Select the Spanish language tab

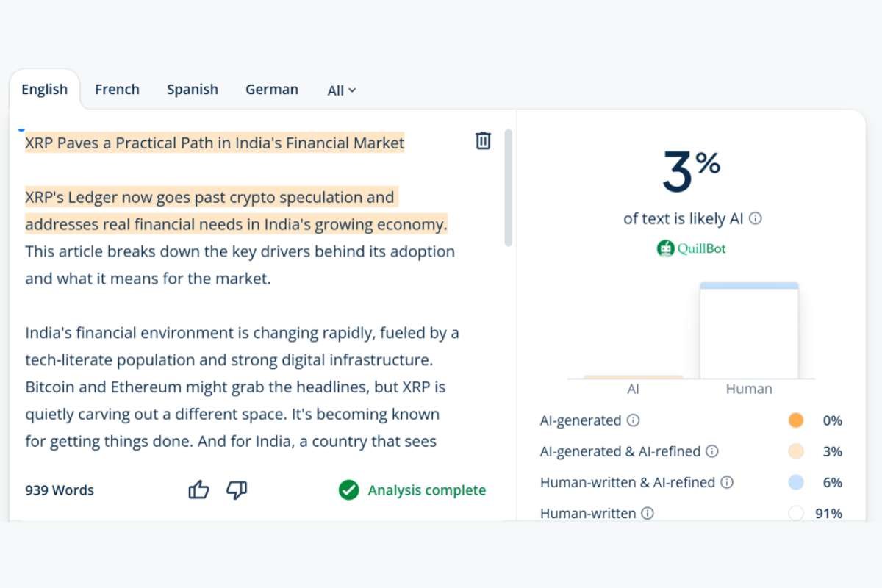193,90
